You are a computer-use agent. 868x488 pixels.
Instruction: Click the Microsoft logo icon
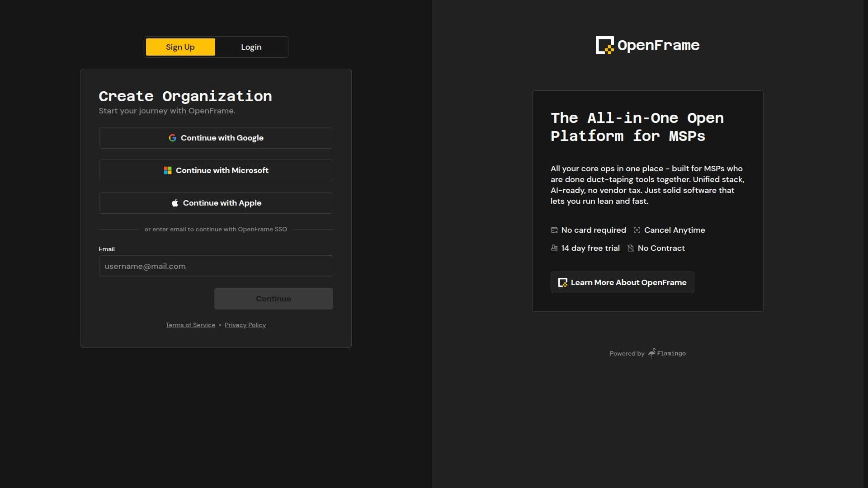pos(168,170)
